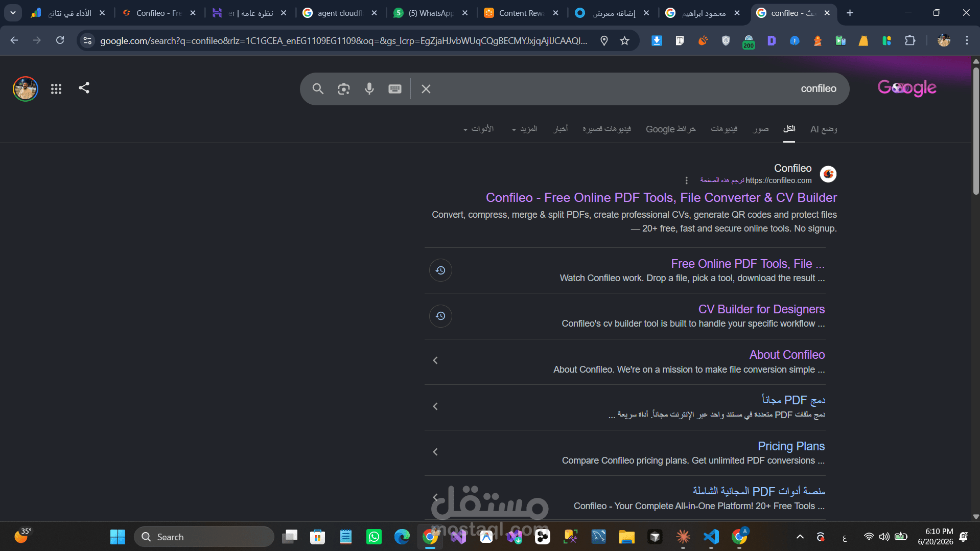Expand the Pricing Plans sitelink chevron

point(435,452)
